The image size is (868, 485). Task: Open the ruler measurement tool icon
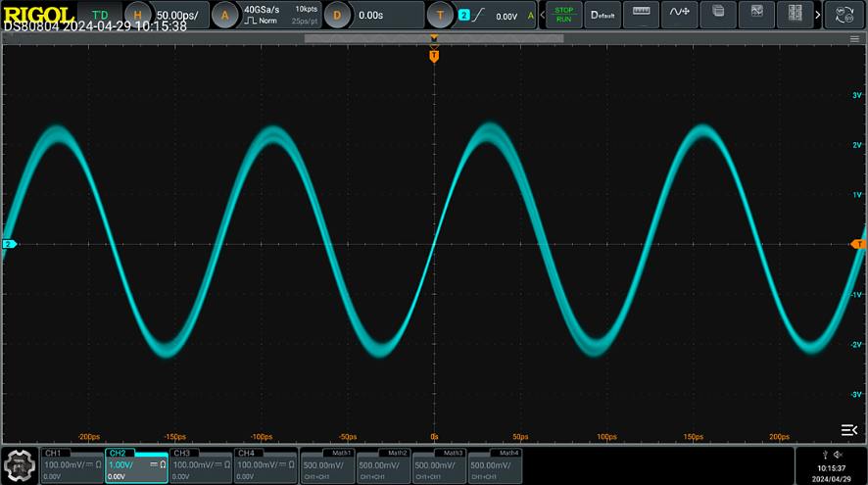[641, 15]
